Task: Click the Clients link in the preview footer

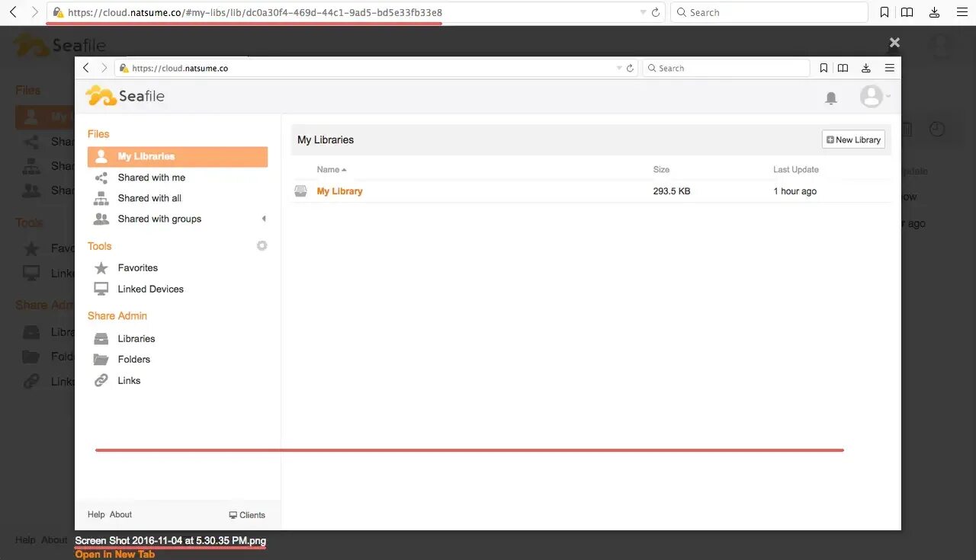Action: [x=247, y=515]
